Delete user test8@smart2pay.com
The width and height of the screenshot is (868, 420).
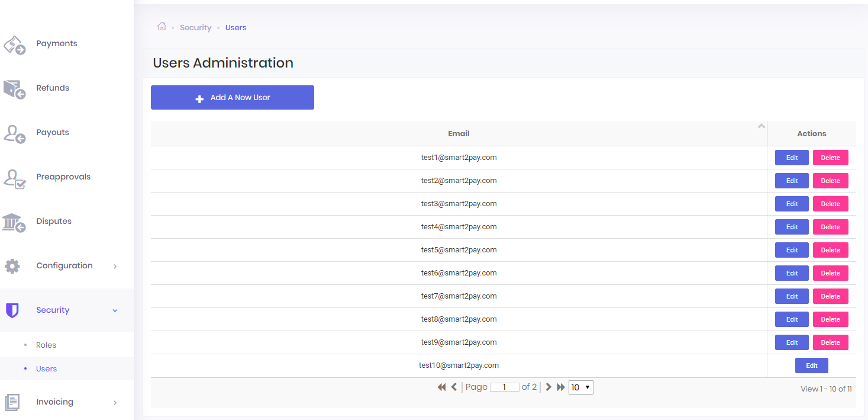[x=831, y=319]
